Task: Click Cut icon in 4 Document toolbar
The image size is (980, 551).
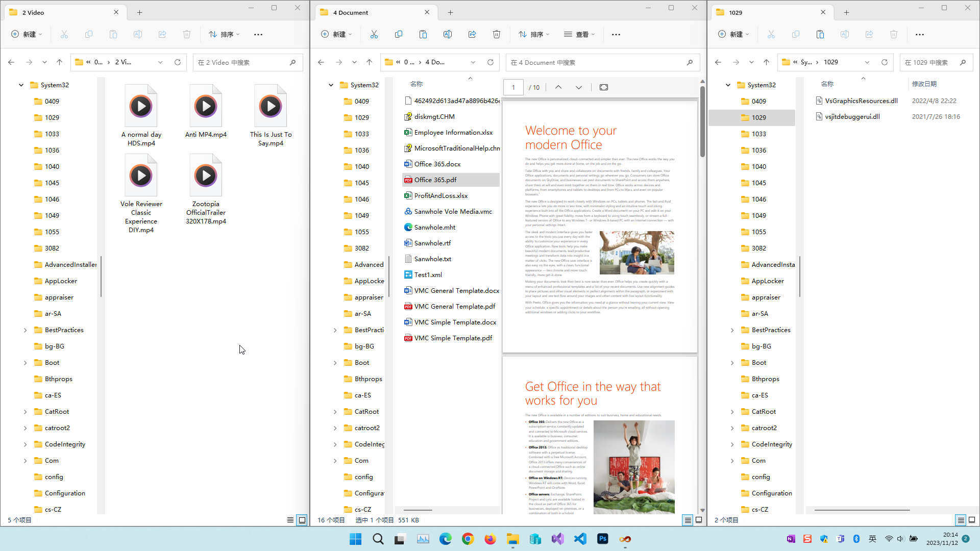Action: coord(374,34)
